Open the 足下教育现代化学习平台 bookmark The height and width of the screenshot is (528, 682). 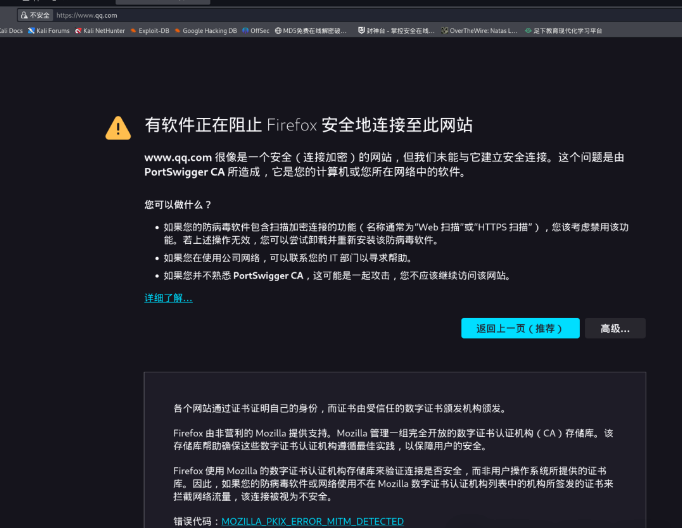click(563, 31)
